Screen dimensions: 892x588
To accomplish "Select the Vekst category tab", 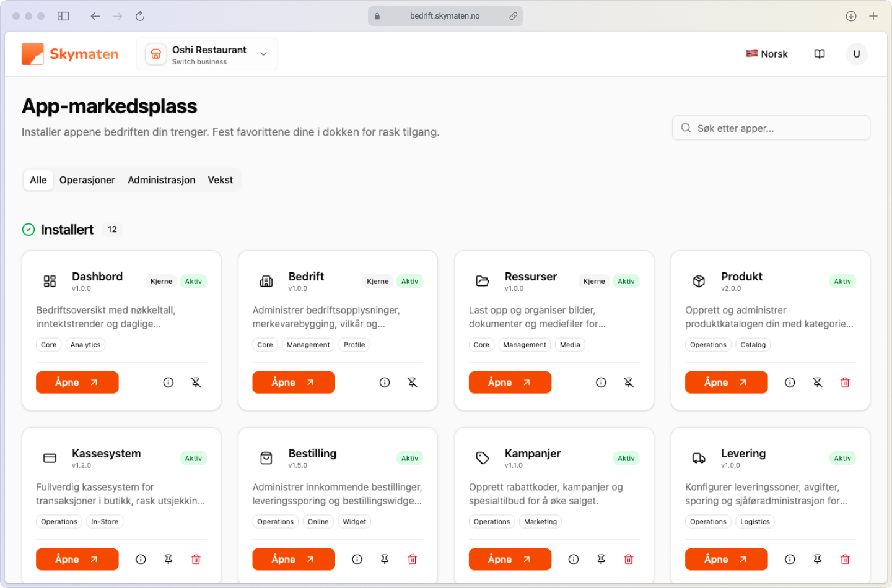I will point(220,180).
